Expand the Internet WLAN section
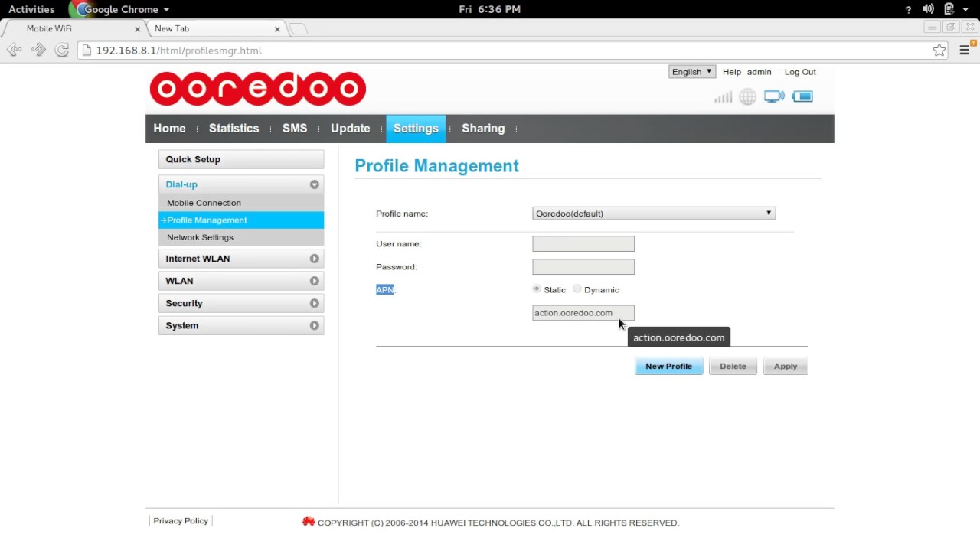The height and width of the screenshot is (551, 980). point(241,259)
